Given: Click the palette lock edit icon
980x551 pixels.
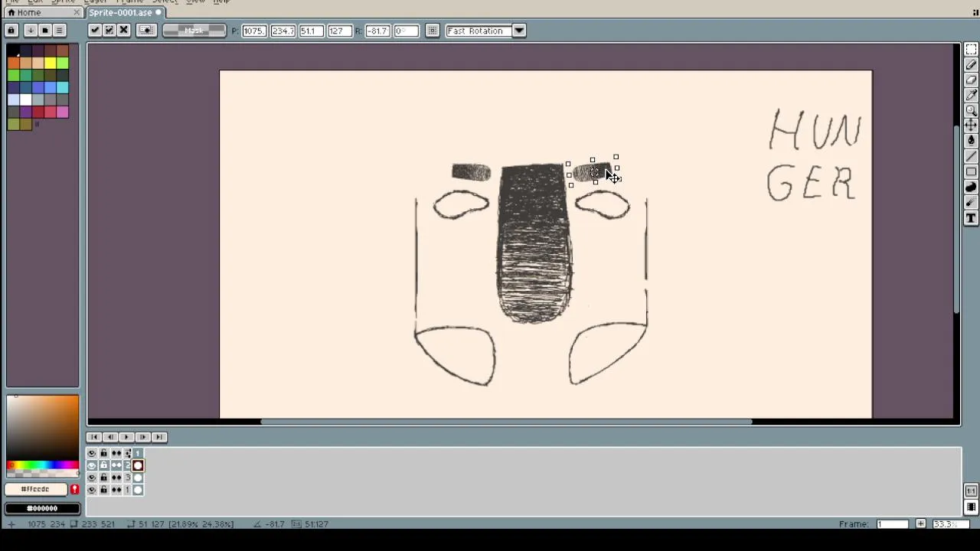Looking at the screenshot, I should [x=11, y=31].
